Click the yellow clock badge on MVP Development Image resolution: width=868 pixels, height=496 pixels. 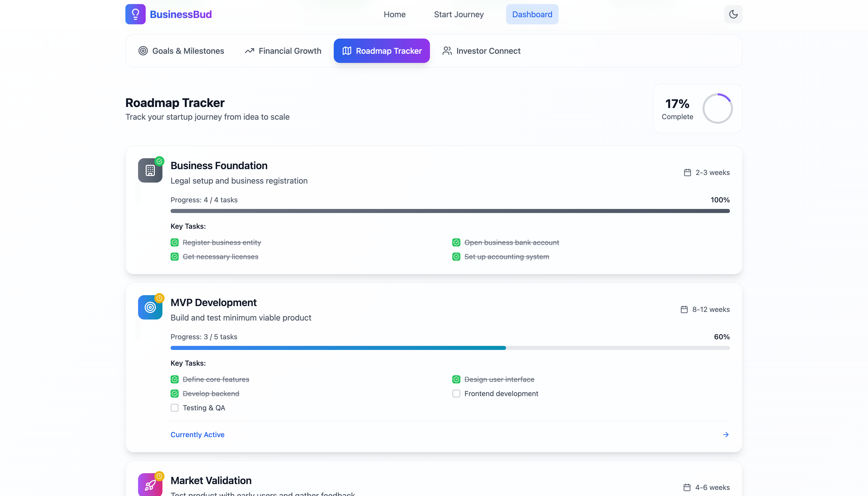159,298
